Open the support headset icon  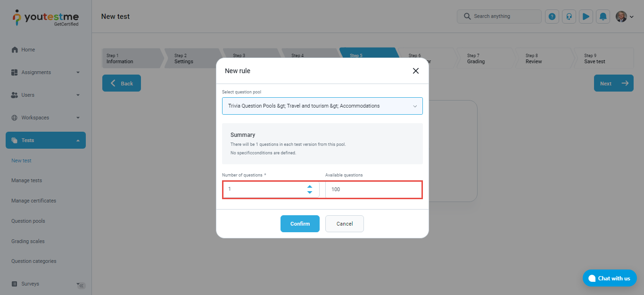click(x=569, y=17)
